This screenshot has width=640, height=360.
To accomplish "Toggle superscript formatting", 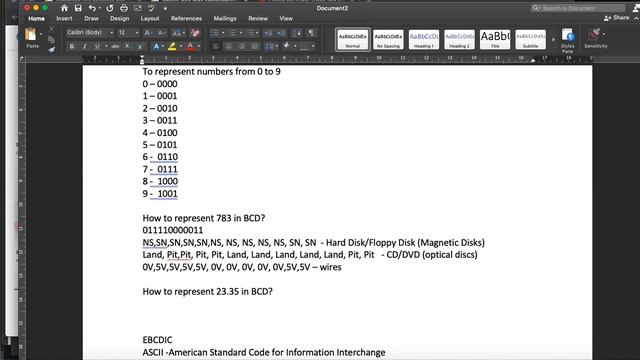I will click(x=140, y=47).
